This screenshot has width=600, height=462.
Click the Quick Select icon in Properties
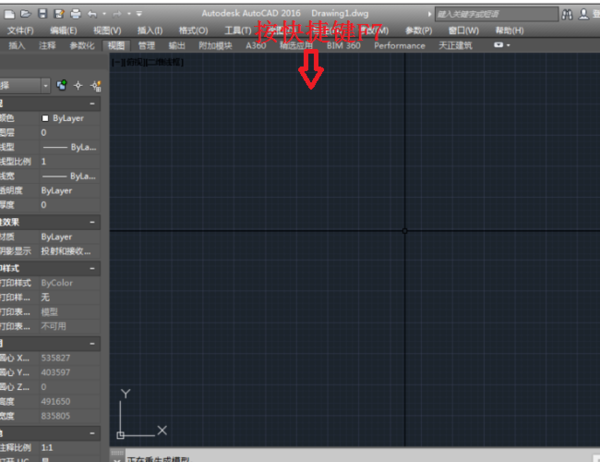tap(96, 86)
